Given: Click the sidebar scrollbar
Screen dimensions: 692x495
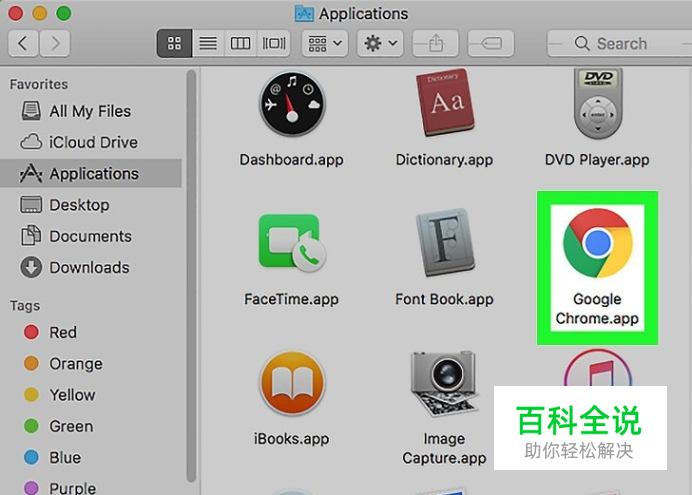Looking at the screenshot, I should click(191, 276).
